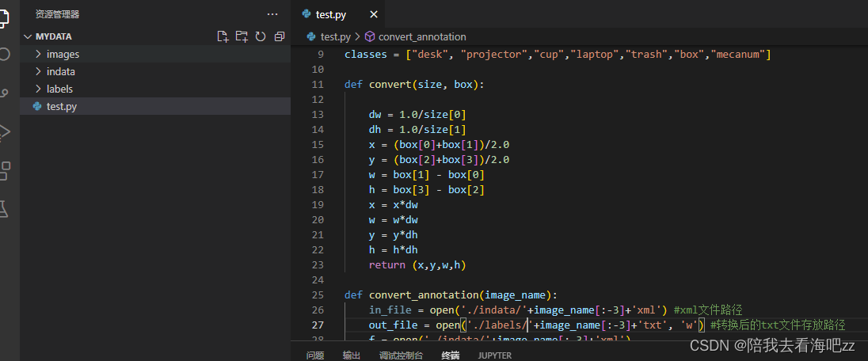The height and width of the screenshot is (361, 868).
Task: Open the Run and Debug icon
Action: (x=5, y=131)
